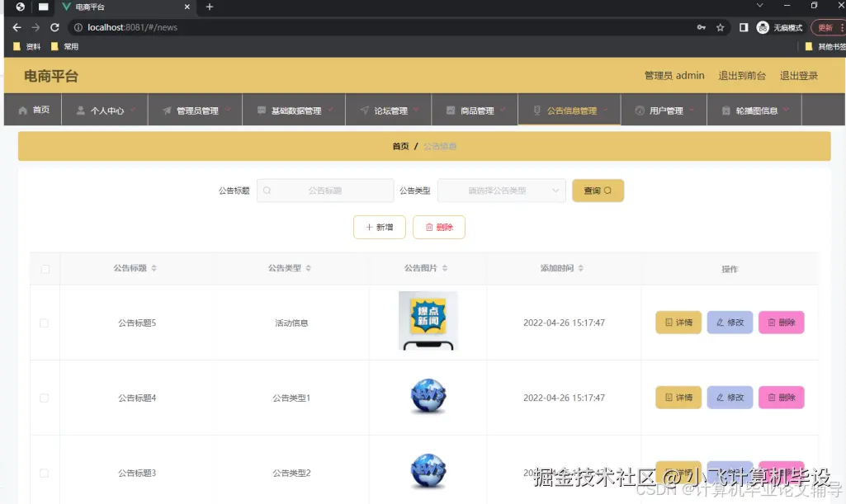
Task: Click the 退出登录 logout link
Action: click(x=798, y=75)
